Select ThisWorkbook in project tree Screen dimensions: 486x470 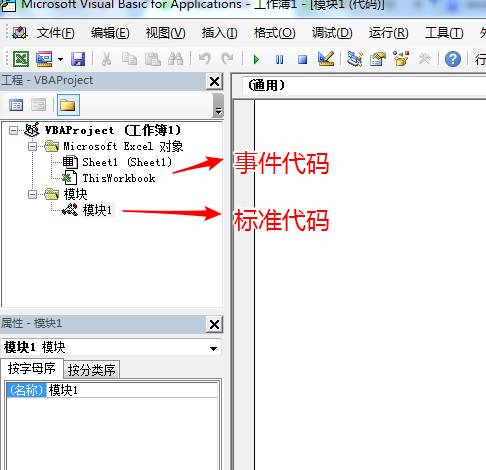[119, 178]
